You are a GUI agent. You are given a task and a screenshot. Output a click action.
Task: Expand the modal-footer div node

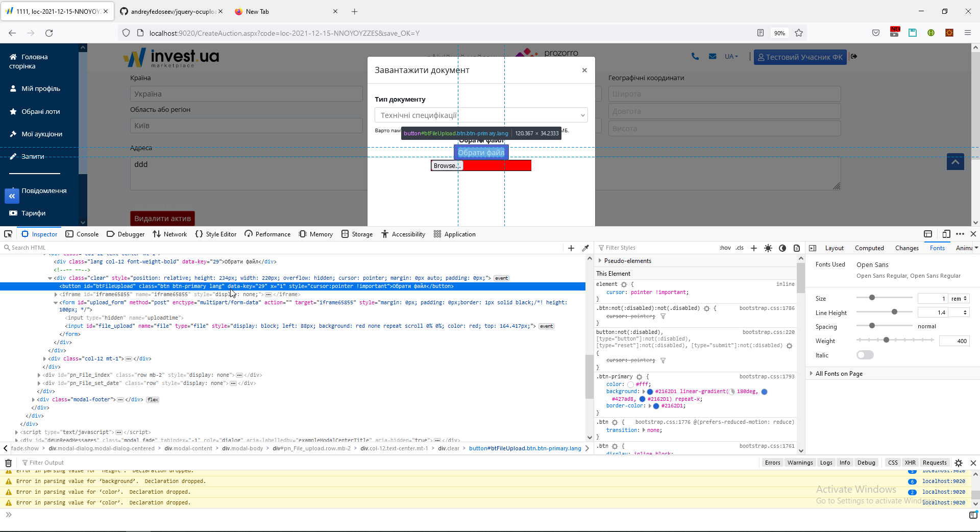pyautogui.click(x=33, y=400)
